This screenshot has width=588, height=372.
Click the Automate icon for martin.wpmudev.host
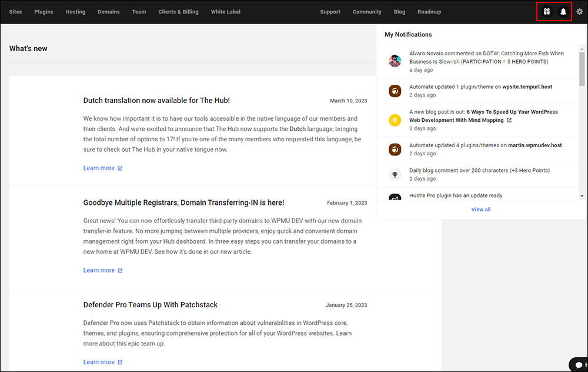pyautogui.click(x=395, y=150)
